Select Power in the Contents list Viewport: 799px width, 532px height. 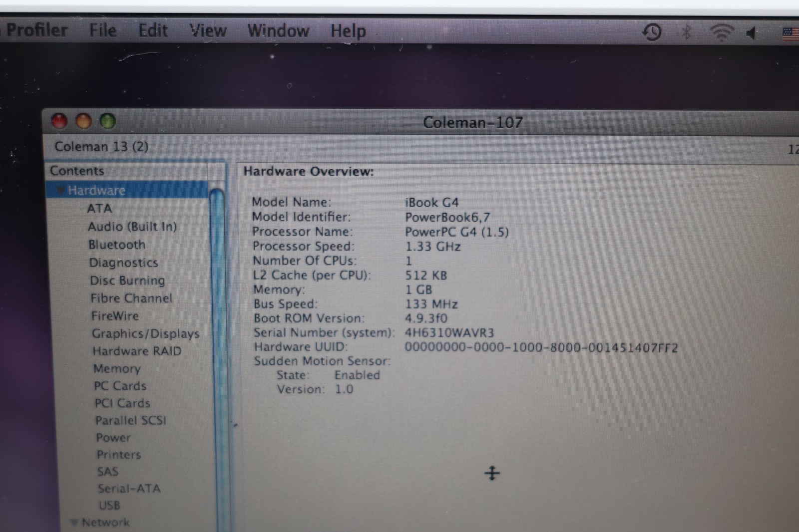pyautogui.click(x=113, y=438)
